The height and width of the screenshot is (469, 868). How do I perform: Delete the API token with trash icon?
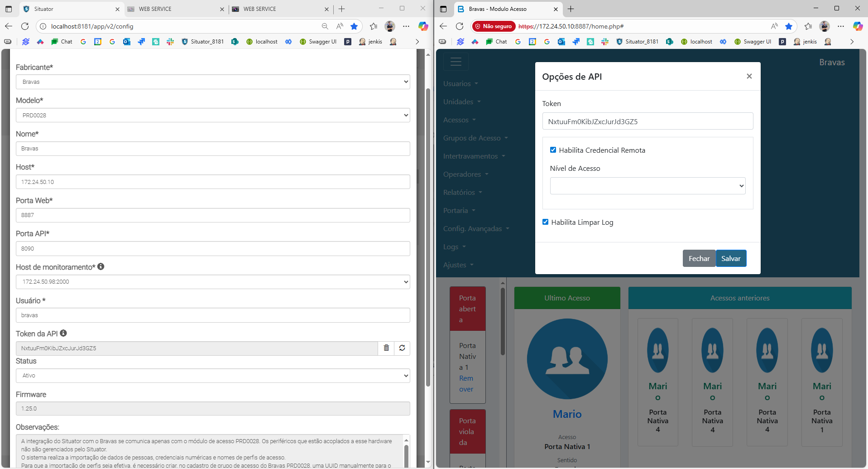pyautogui.click(x=386, y=348)
